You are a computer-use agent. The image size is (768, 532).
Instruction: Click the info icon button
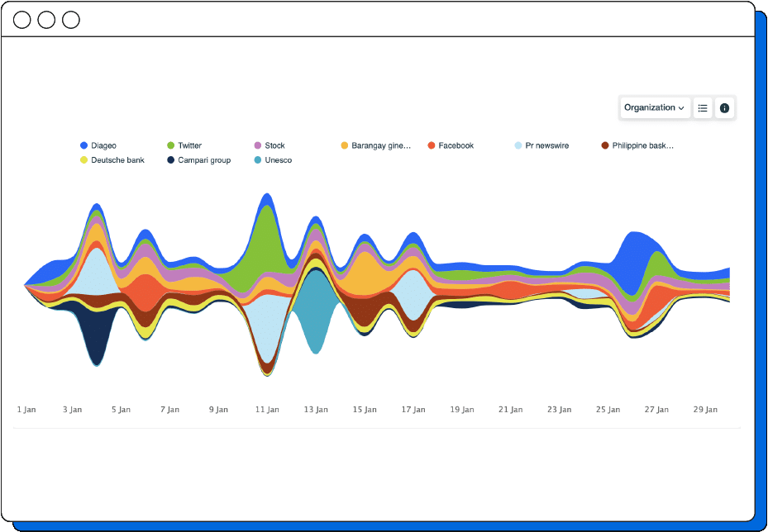(x=725, y=107)
